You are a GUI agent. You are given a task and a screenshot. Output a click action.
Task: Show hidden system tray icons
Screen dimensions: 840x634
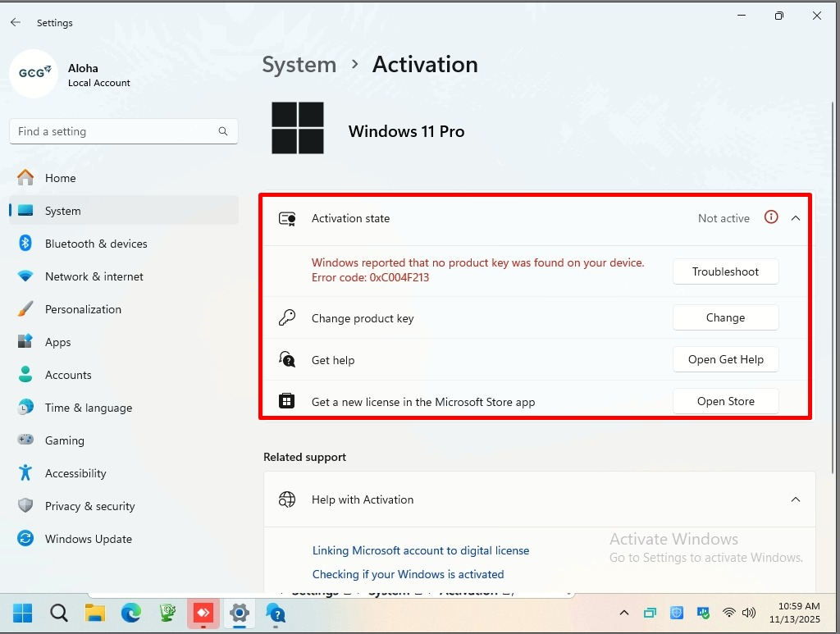click(624, 613)
